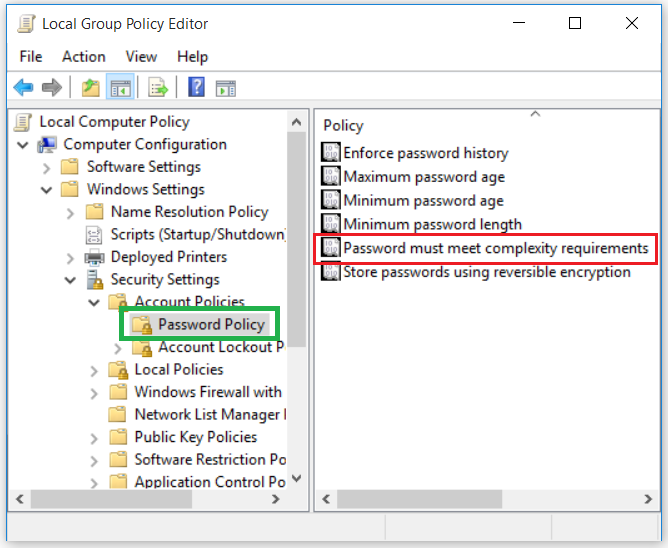Select 'Password must meet complexity requirements' text

point(496,248)
